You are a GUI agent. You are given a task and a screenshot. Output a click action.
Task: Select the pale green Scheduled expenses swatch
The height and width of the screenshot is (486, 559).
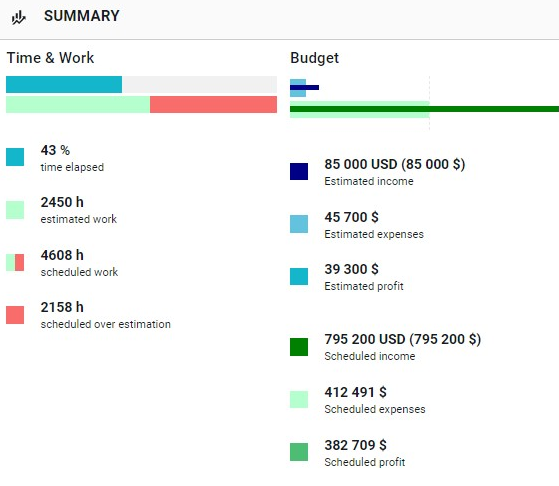(299, 399)
